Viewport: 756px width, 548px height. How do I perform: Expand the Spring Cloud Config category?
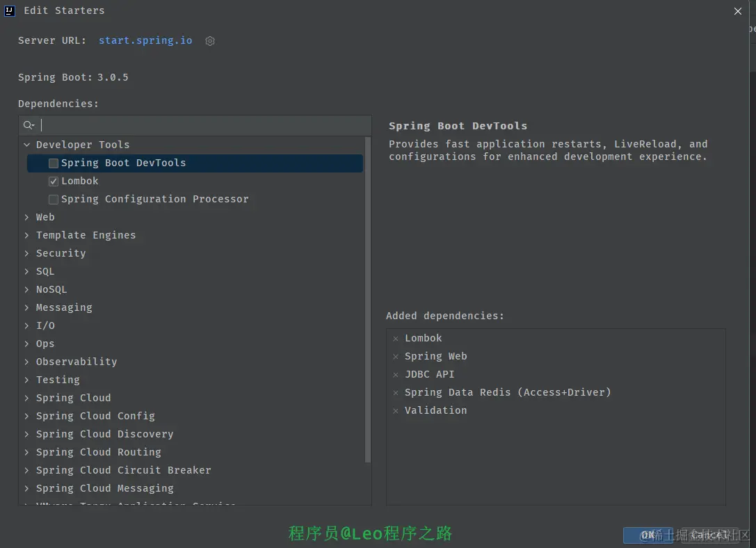coord(27,416)
